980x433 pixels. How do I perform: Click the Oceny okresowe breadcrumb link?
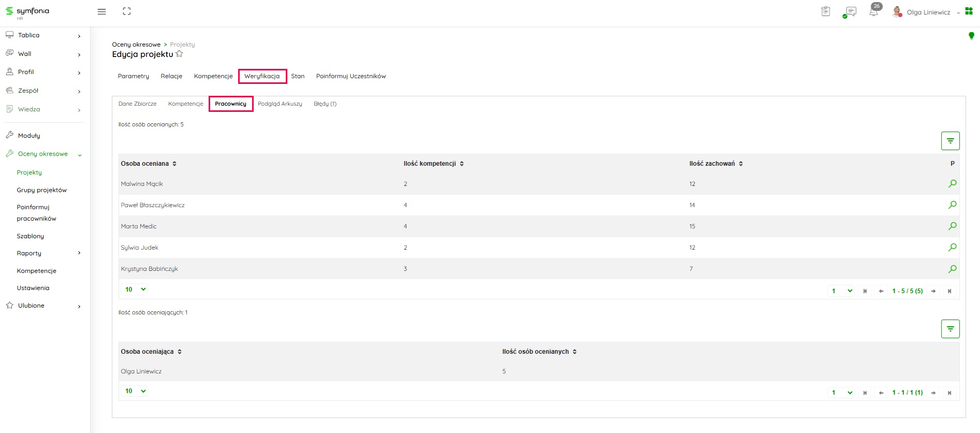point(136,45)
